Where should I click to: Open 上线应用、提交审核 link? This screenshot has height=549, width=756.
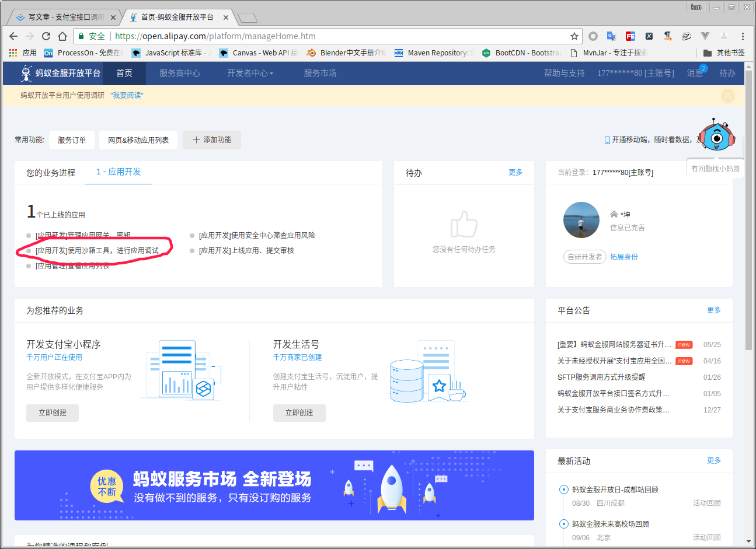coord(246,251)
